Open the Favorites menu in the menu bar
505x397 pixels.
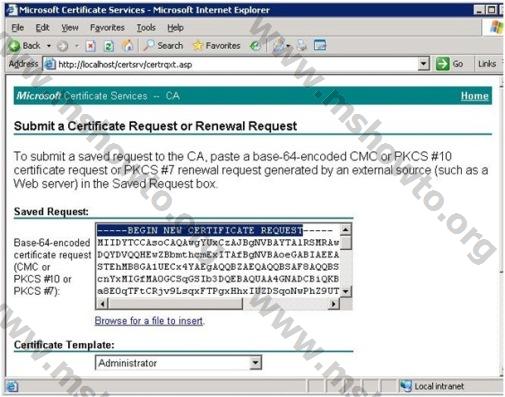point(107,28)
